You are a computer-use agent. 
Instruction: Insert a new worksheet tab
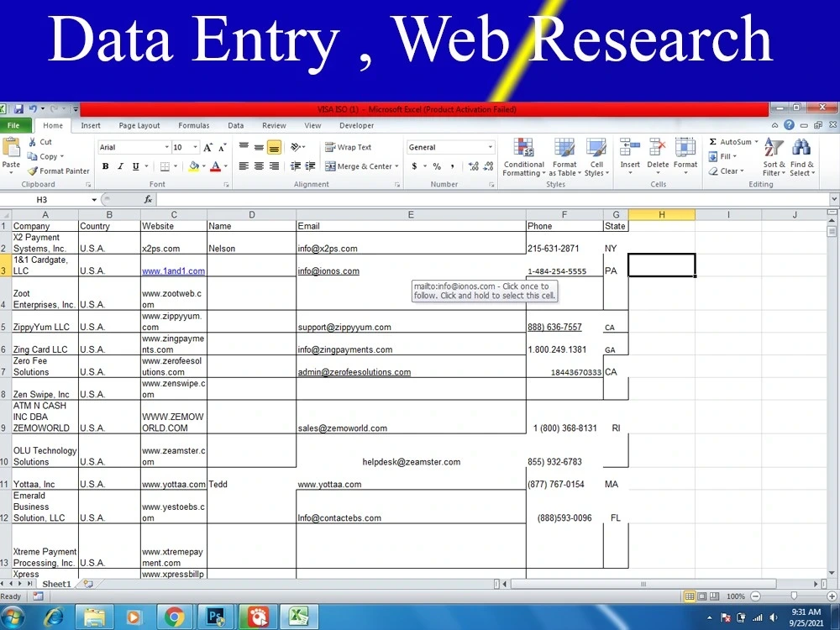(x=88, y=584)
